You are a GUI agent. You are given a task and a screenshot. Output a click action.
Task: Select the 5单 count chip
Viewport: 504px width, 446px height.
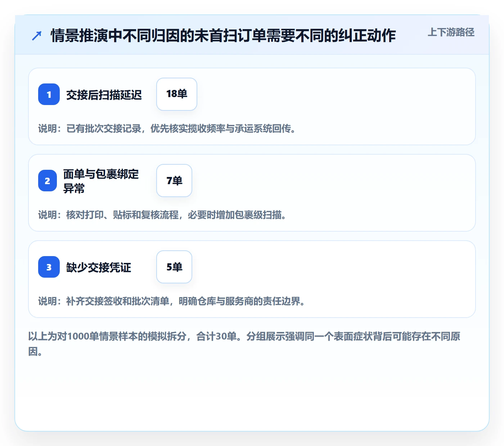pyautogui.click(x=174, y=267)
